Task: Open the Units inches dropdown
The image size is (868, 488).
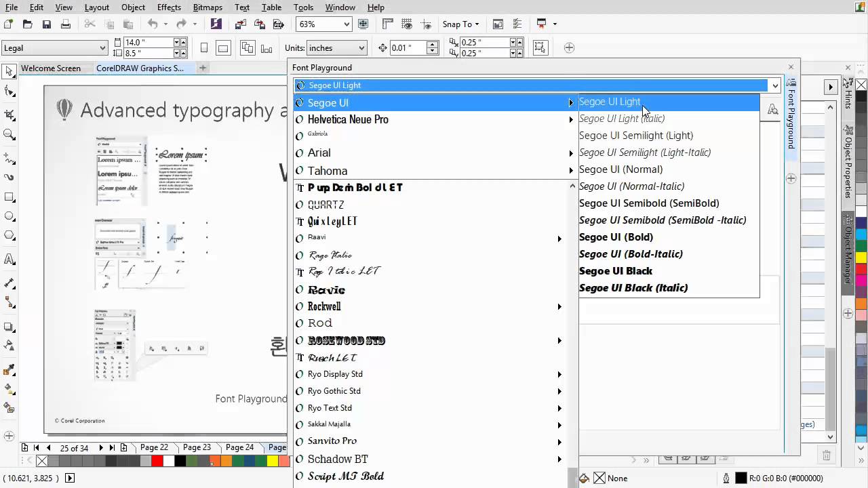Action: (x=361, y=48)
